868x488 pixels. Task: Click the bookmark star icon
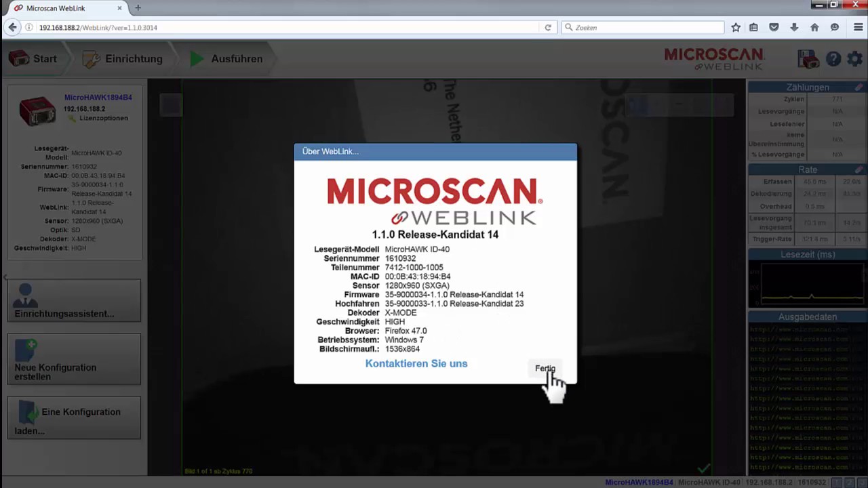click(736, 28)
